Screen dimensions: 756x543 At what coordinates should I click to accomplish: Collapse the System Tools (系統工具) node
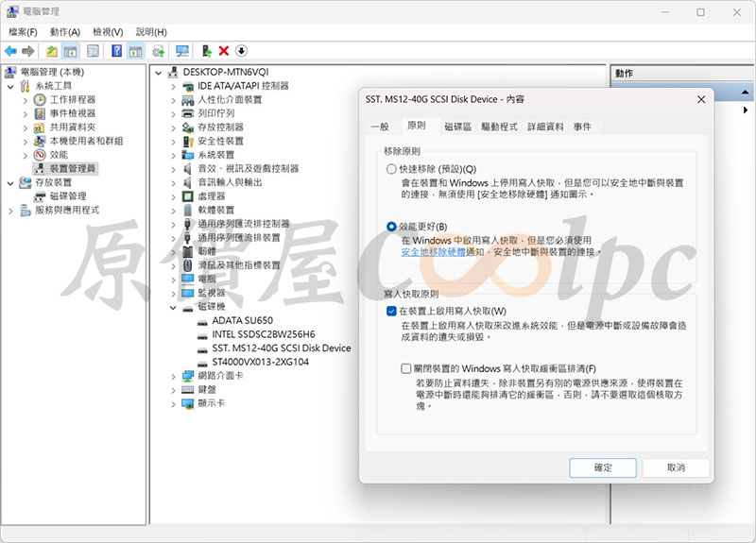[10, 87]
